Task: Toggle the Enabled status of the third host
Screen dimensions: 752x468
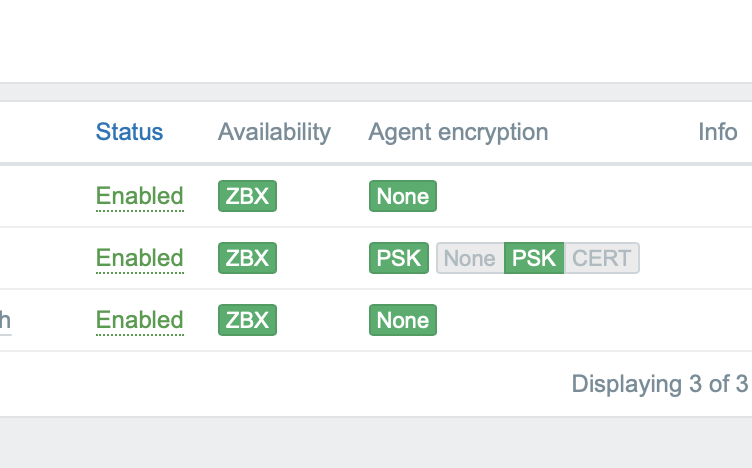Action: [139, 320]
